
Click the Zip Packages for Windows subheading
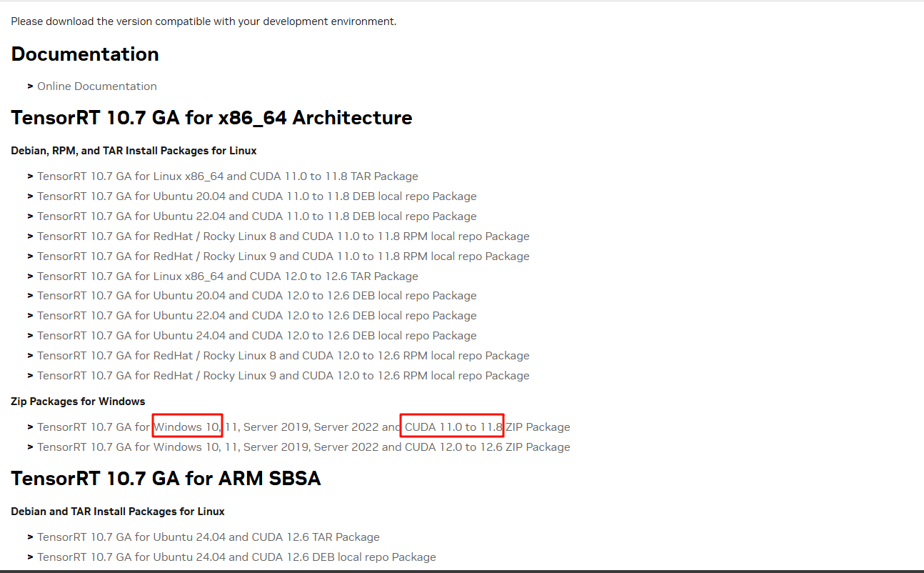[79, 402]
